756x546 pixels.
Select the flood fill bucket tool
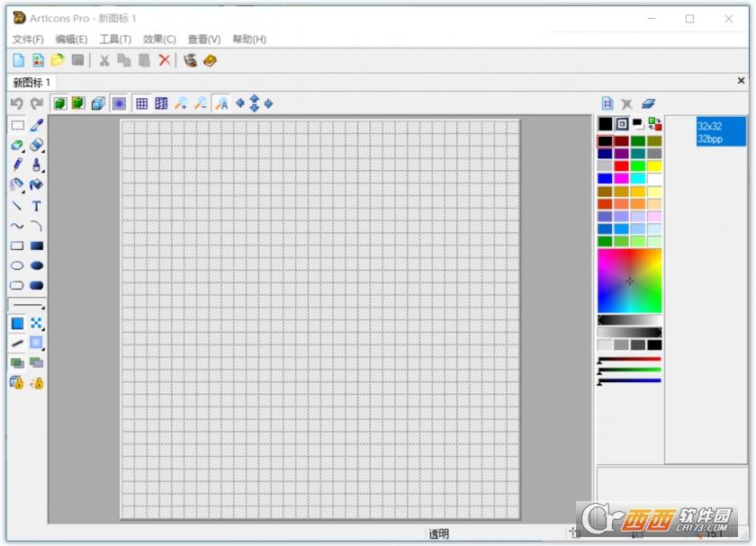pyautogui.click(x=36, y=184)
